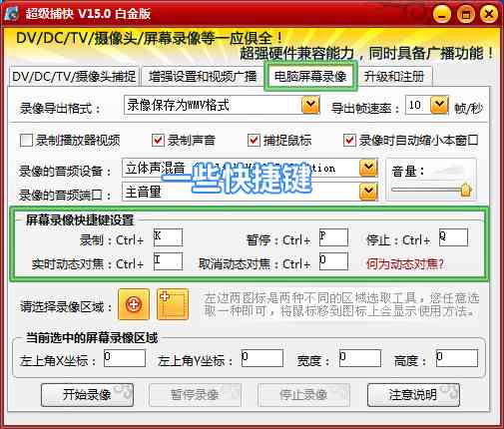
Task: Close the 超级捕快 window
Action: (x=489, y=15)
